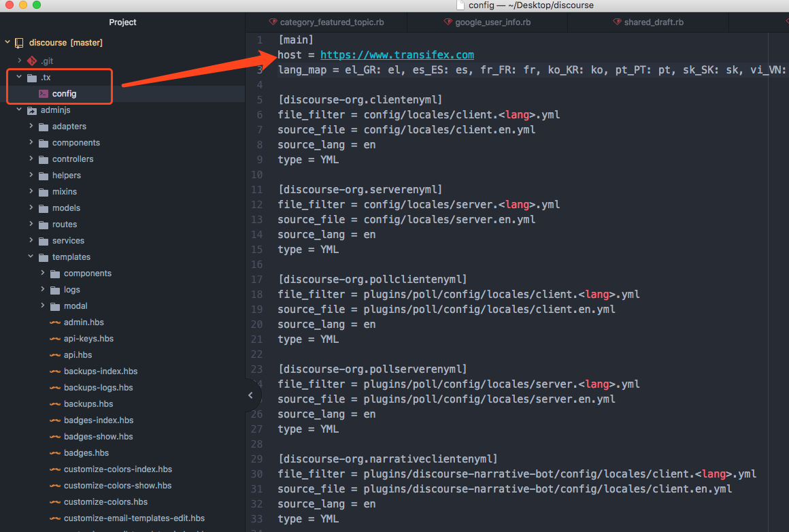Hide the tree view with the arrow handle
This screenshot has width=789, height=532.
point(250,395)
